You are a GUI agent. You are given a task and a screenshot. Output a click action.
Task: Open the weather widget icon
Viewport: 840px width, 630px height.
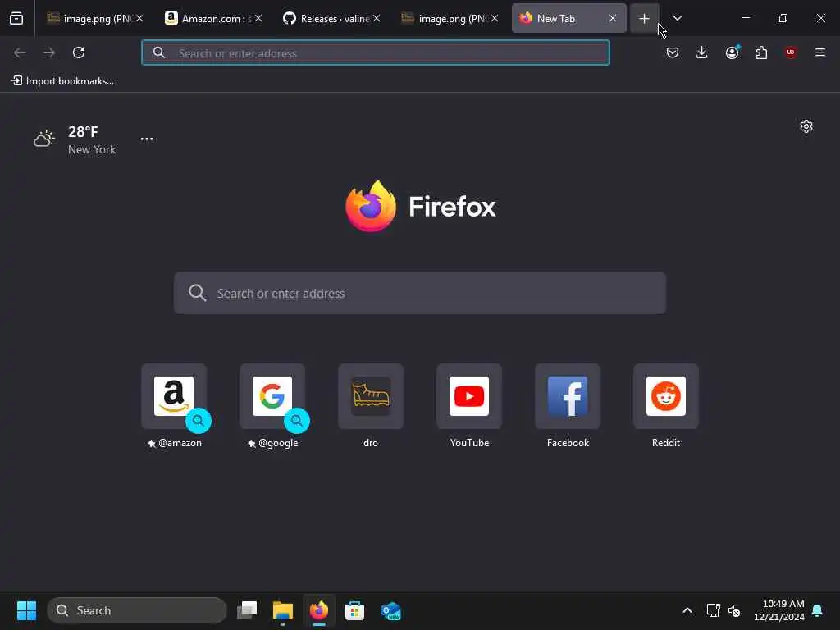pyautogui.click(x=44, y=138)
